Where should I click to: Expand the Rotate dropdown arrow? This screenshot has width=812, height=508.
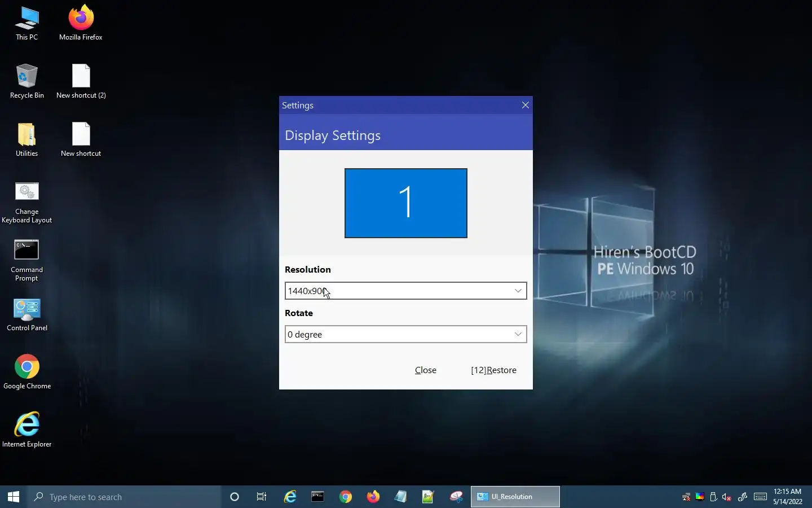518,334
